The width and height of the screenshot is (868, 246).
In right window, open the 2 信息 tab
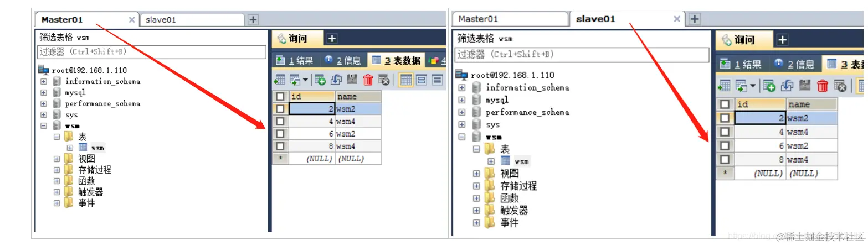point(794,65)
